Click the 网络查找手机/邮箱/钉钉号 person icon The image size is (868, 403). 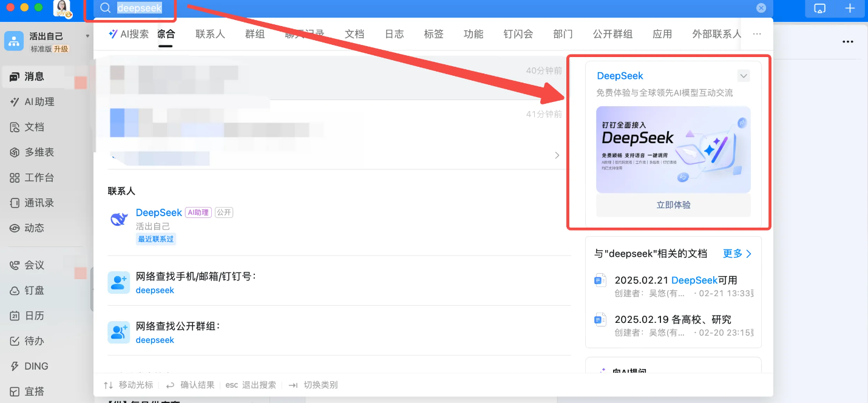119,283
